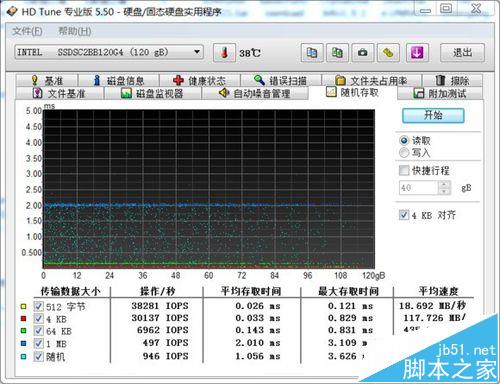Select the 随机存取 tab
The image size is (500, 384).
tap(353, 92)
